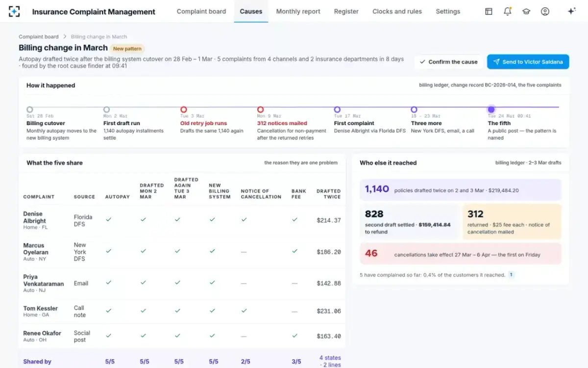Click the Billing change in March breadcrumb
This screenshot has height=368, width=588.
pyautogui.click(x=99, y=37)
